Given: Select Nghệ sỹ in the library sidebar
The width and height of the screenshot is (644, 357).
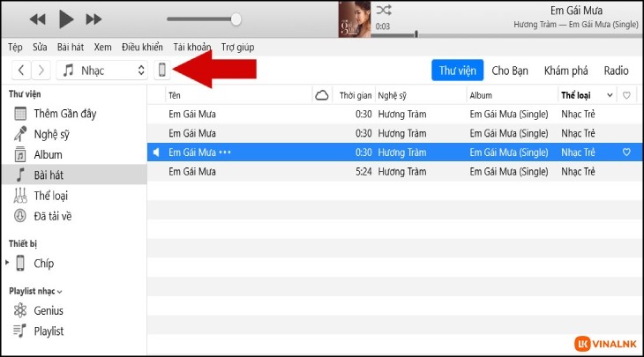Looking at the screenshot, I should pos(51,134).
